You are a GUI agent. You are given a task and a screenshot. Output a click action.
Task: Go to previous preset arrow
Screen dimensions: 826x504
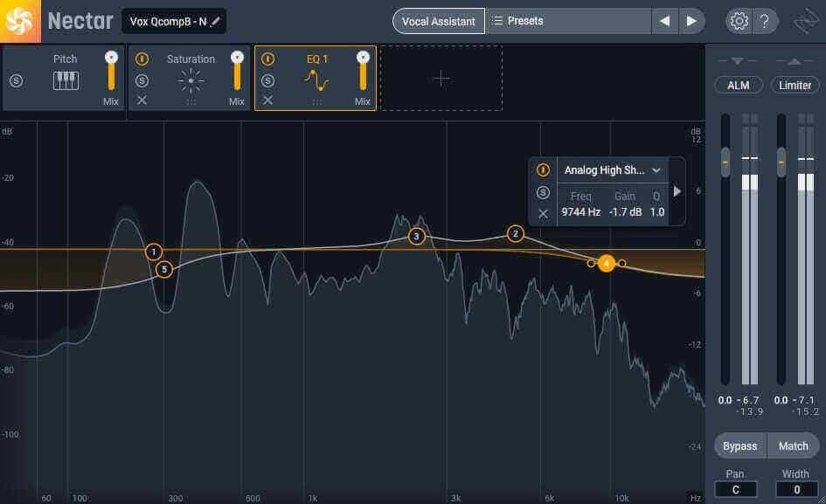(665, 21)
